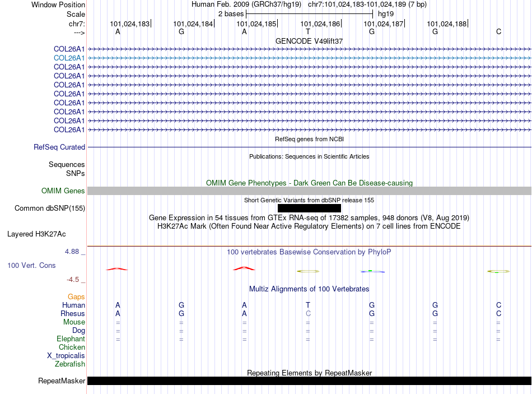Open the RefSeq Curated track label

(59, 147)
